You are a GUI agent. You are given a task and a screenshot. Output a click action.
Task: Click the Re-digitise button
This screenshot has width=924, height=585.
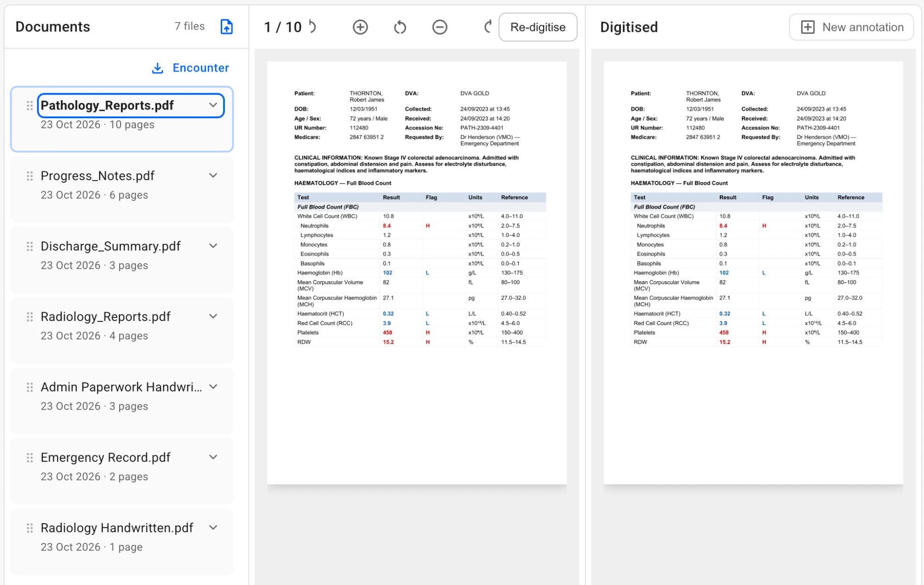538,27
